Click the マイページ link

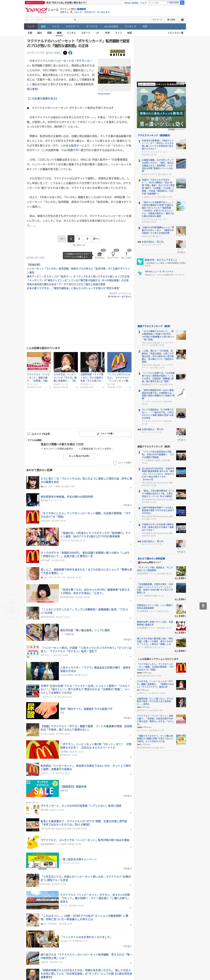pos(157,20)
